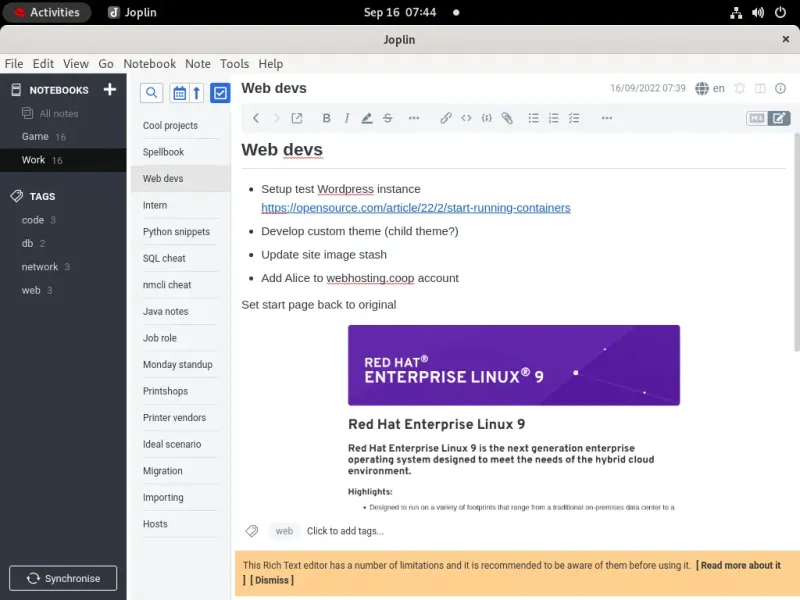800x600 pixels.
Task: Open note properties via the info icon
Action: (x=779, y=88)
